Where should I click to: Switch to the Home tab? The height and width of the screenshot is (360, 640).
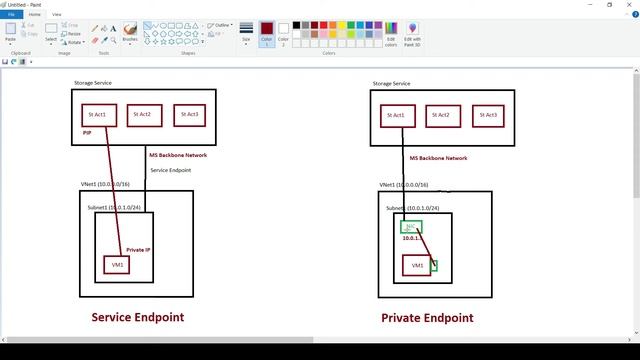(x=35, y=14)
